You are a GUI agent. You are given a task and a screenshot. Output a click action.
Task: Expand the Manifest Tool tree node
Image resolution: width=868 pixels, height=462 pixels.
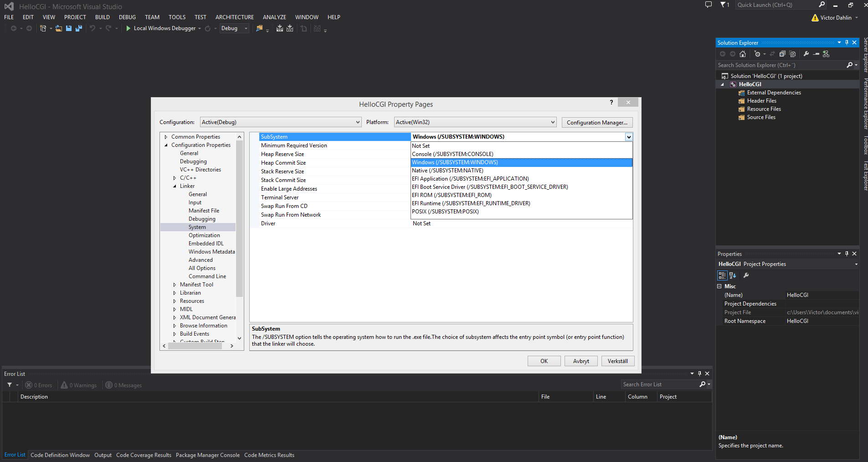pyautogui.click(x=175, y=285)
